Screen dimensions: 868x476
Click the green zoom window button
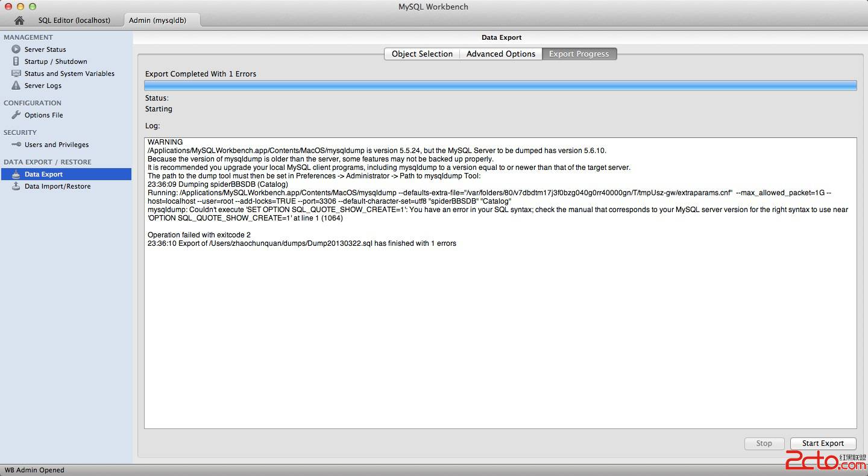coord(32,7)
